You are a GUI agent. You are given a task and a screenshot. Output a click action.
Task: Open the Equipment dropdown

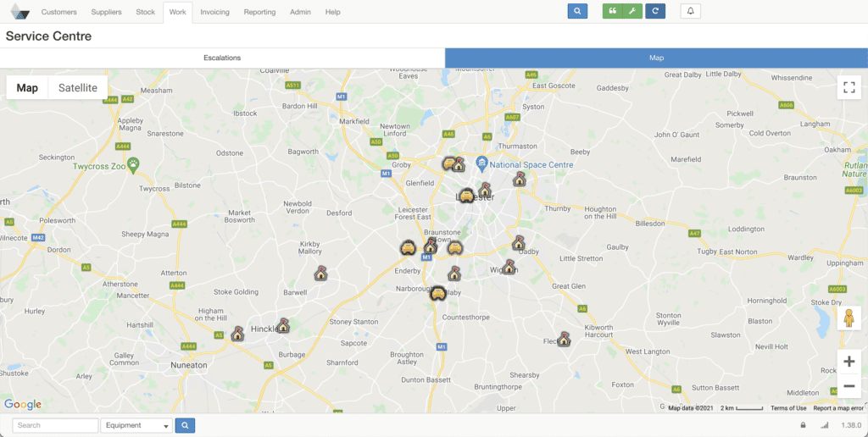136,425
